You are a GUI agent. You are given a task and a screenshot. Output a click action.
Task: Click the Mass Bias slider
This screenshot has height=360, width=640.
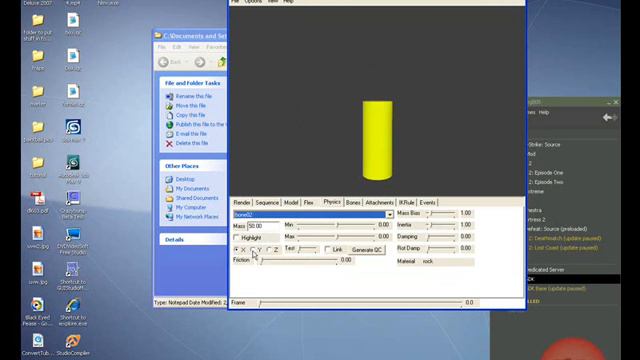click(x=441, y=213)
